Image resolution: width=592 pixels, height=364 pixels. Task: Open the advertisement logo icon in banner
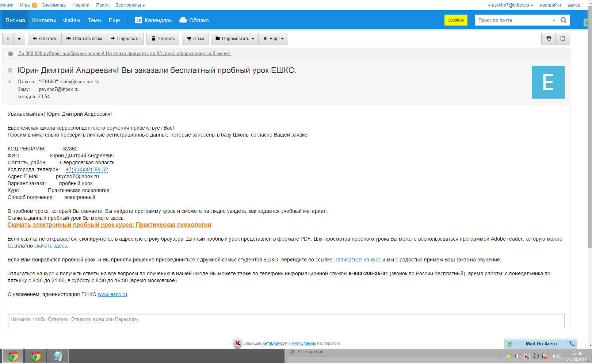point(11,54)
